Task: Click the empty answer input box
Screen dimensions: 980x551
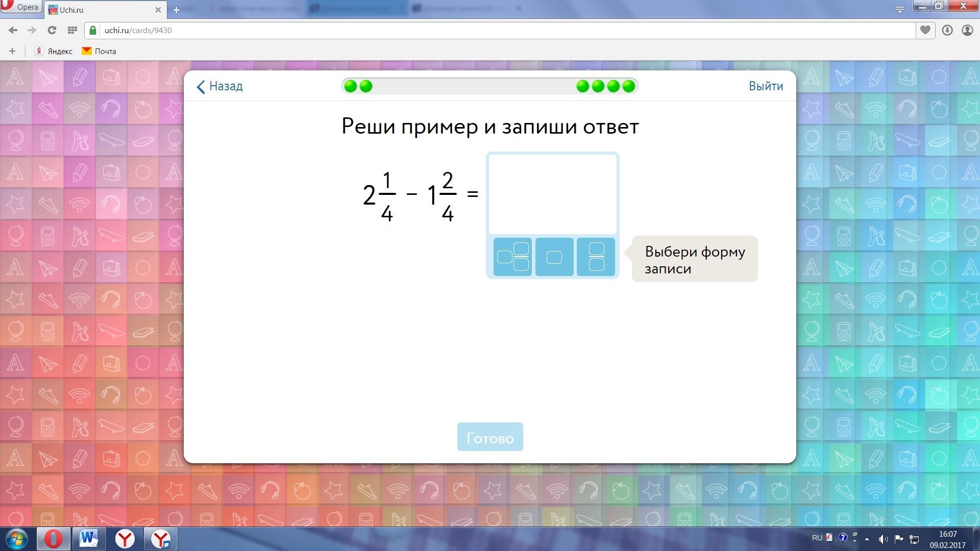Action: 552,194
